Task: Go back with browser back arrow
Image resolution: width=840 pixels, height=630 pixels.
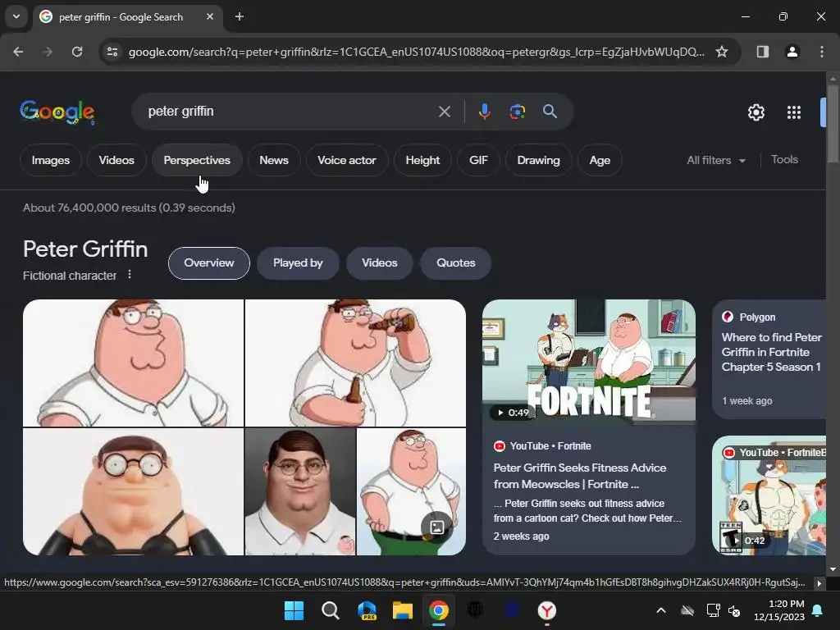Action: pos(18,52)
